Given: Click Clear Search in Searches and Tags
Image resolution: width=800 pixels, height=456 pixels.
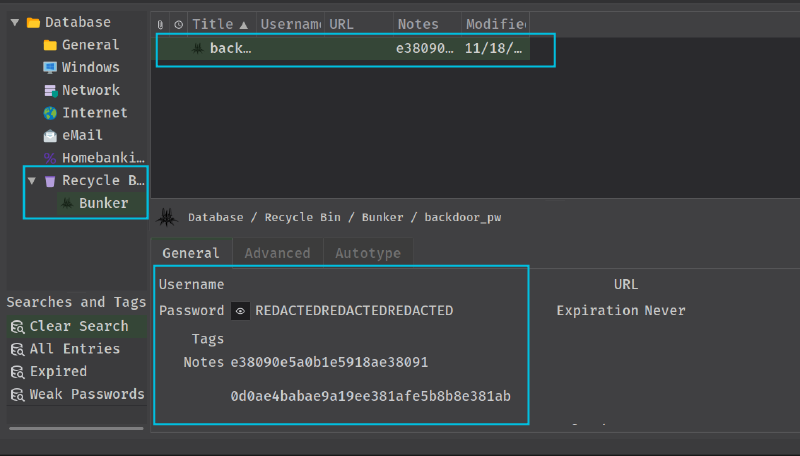Looking at the screenshot, I should [x=78, y=326].
